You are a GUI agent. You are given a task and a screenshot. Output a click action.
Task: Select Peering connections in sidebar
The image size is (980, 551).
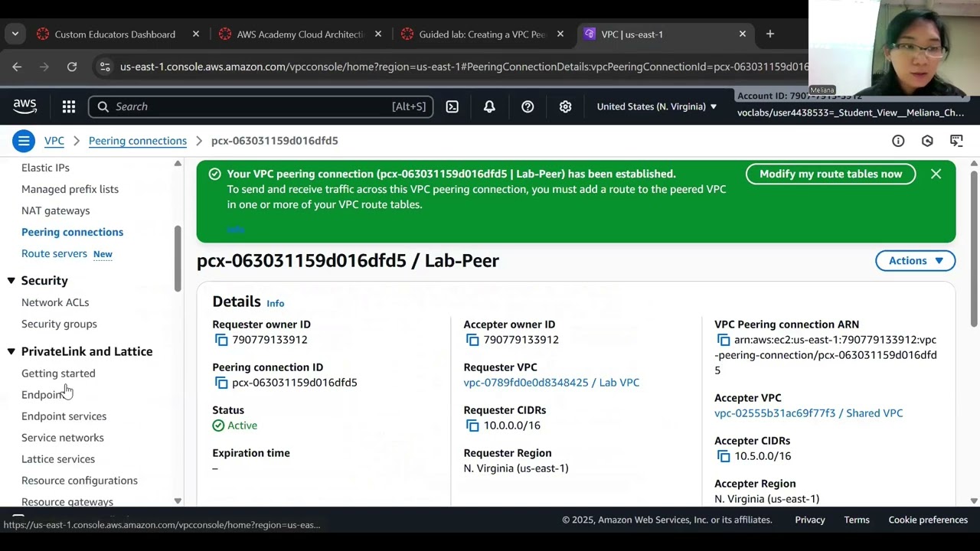click(x=72, y=232)
